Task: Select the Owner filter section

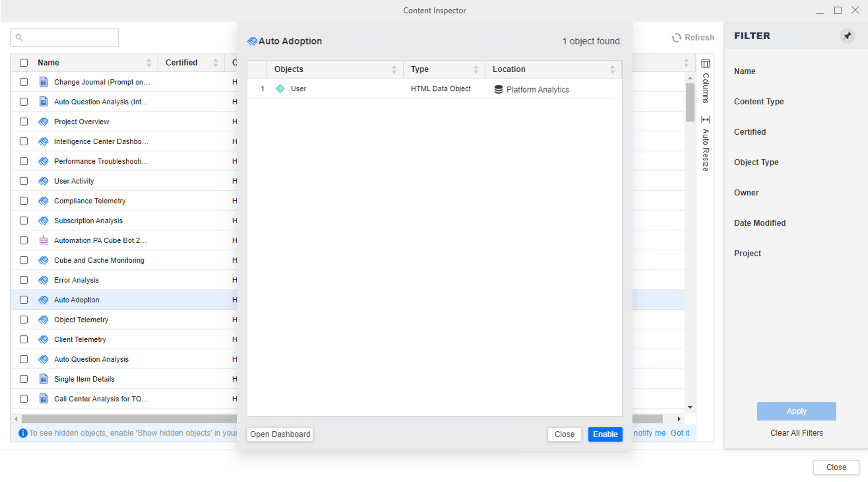Action: pos(746,192)
